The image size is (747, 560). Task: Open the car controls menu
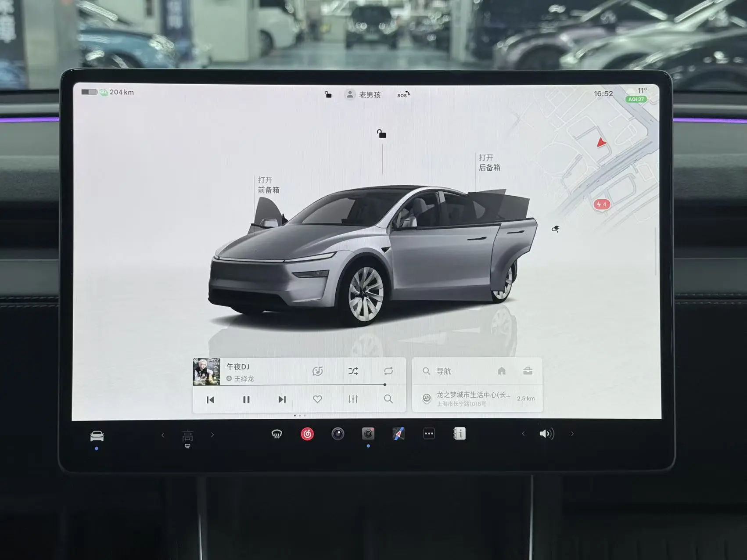point(97,436)
